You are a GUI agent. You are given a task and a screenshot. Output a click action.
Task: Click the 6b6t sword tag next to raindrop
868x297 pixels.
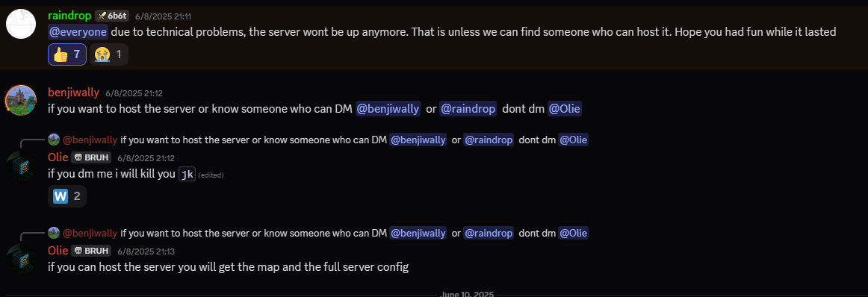[112, 16]
